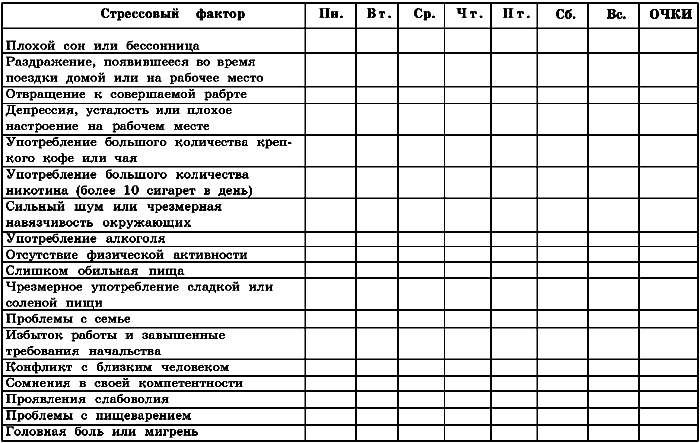Click the Вт. cell for 'Слишком обильная пища'

[377, 270]
